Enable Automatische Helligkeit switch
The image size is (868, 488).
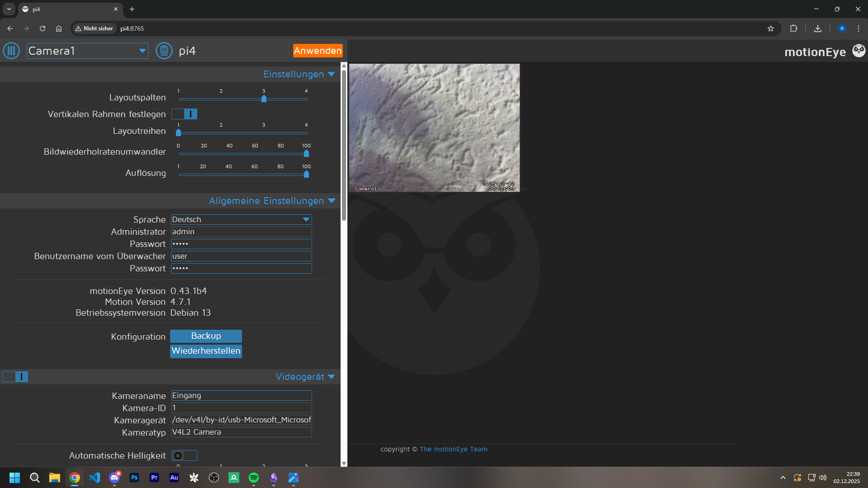[x=184, y=455]
